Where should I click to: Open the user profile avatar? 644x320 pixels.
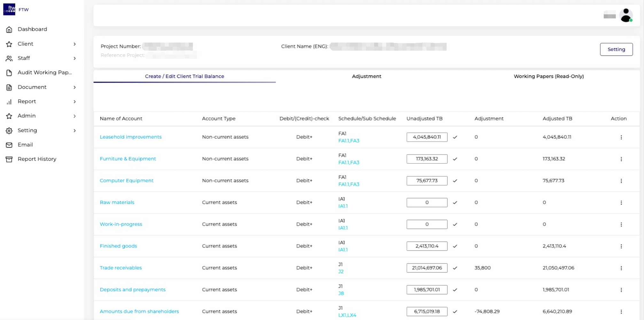click(x=625, y=15)
